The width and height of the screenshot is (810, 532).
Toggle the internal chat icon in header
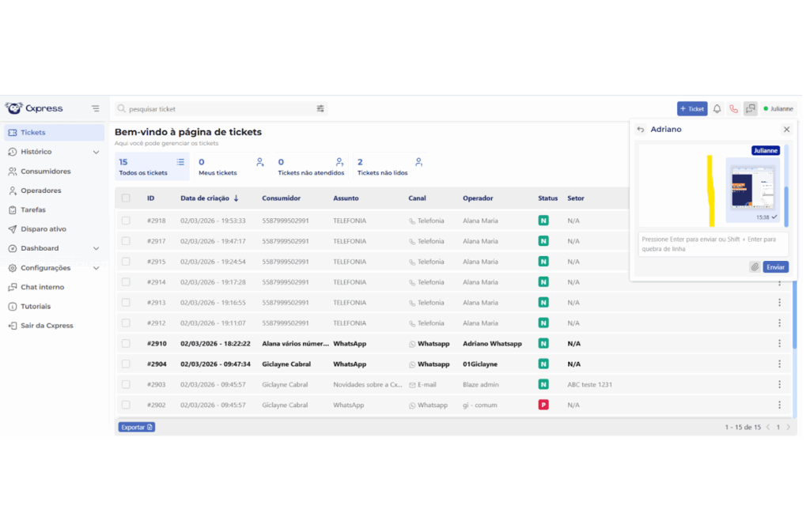(750, 109)
